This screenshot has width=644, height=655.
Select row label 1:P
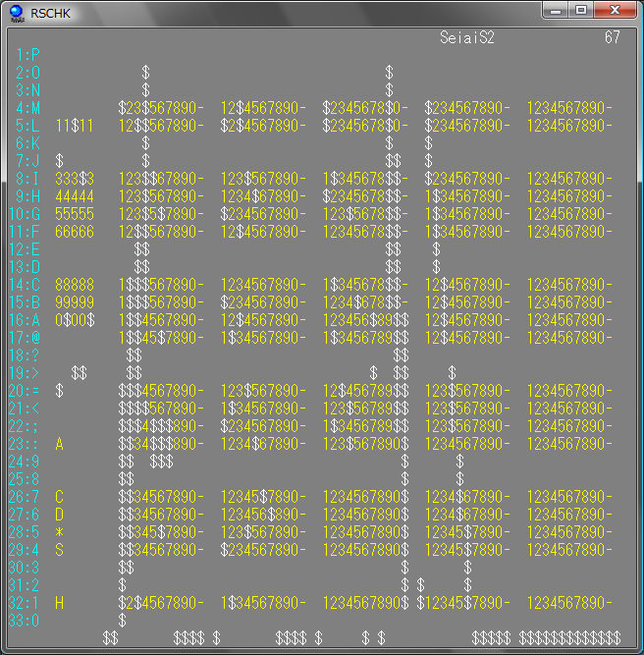click(x=27, y=55)
